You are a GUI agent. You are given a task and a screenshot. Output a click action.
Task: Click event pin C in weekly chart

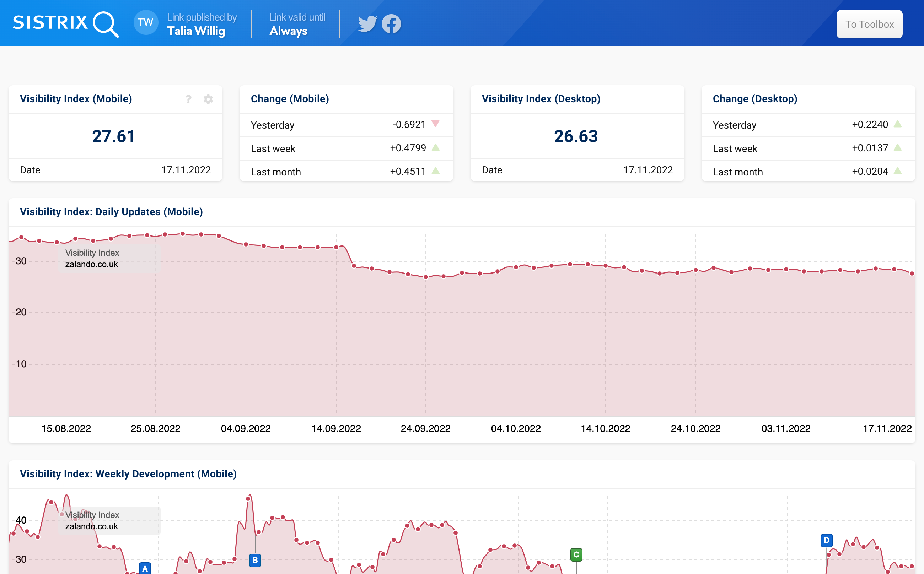coord(576,554)
